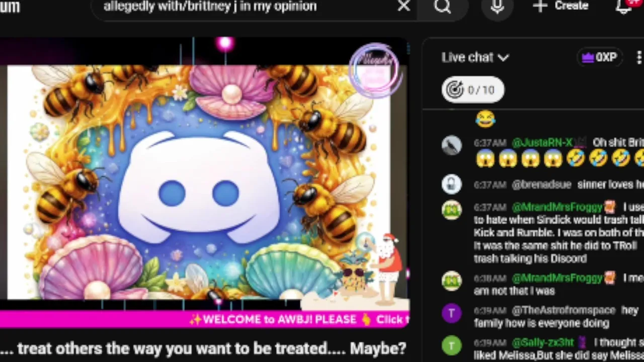644x362 pixels.
Task: Expand the Live chat dropdown
Action: tap(475, 57)
